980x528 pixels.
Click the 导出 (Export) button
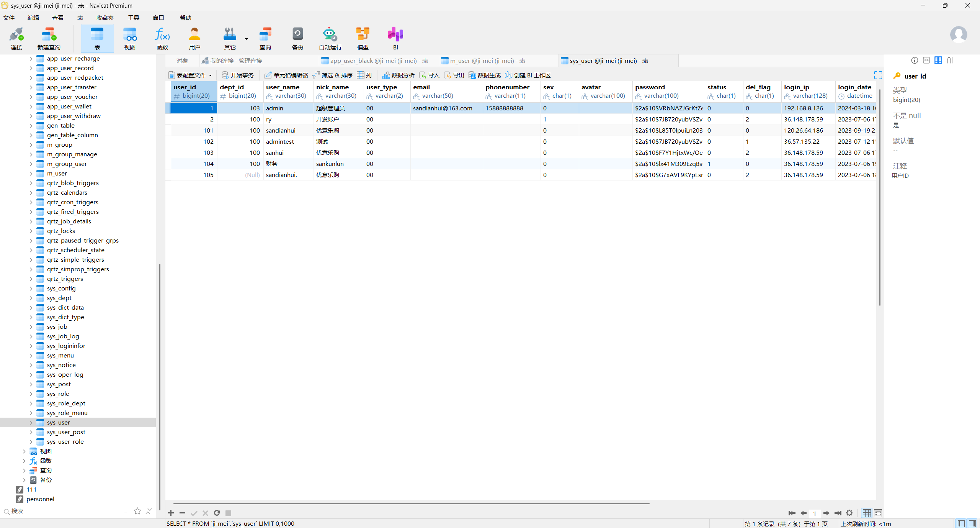(x=454, y=75)
